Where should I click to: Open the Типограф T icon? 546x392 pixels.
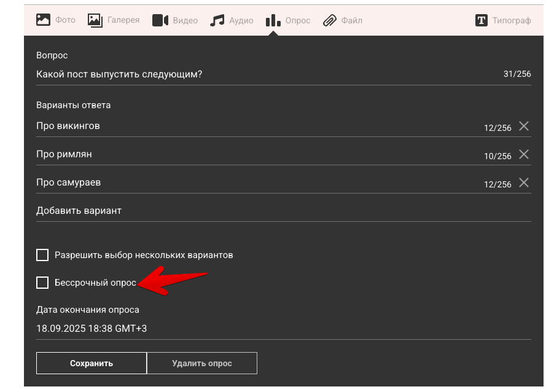click(x=482, y=20)
